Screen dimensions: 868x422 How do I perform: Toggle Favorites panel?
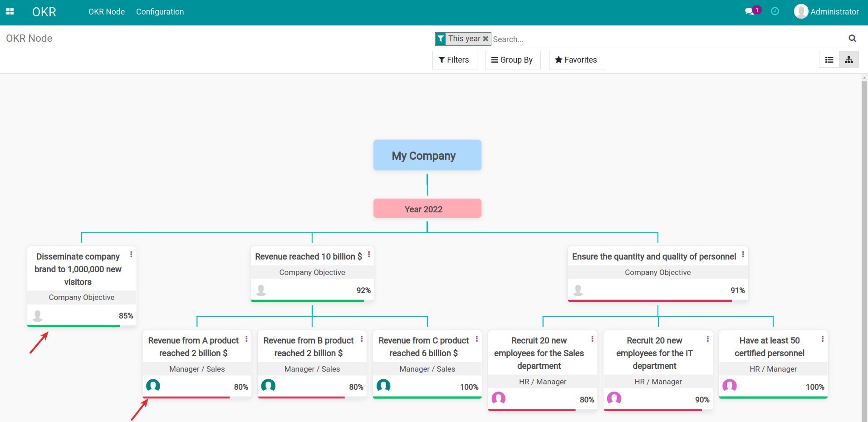click(x=576, y=59)
